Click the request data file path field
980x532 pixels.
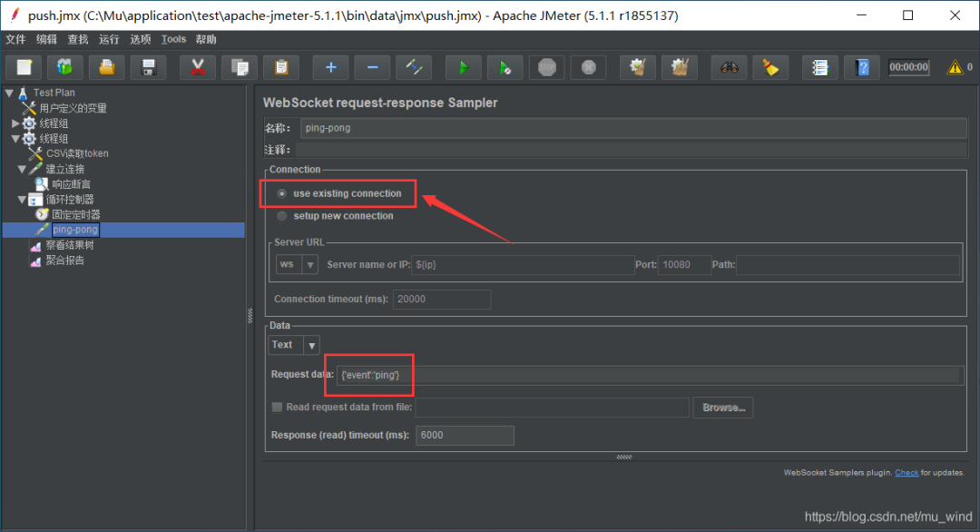coord(552,408)
